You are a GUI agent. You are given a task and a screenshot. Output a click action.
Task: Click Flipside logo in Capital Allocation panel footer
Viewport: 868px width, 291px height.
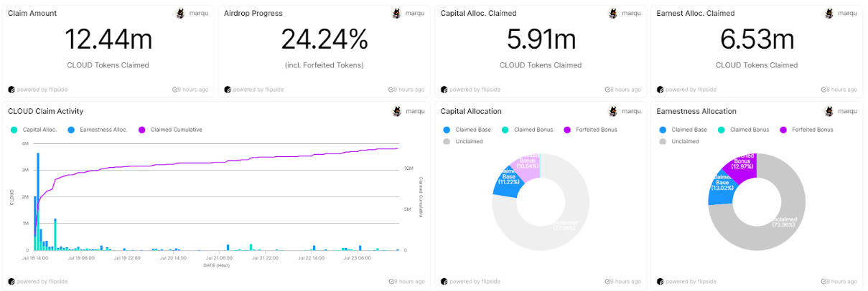pyautogui.click(x=444, y=281)
